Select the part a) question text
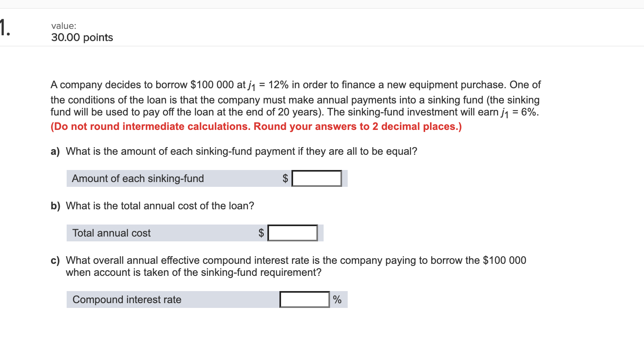 click(x=233, y=151)
